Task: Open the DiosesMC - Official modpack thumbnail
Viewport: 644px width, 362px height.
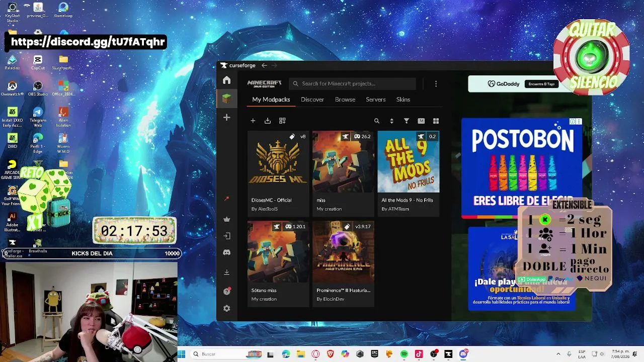Action: 278,162
